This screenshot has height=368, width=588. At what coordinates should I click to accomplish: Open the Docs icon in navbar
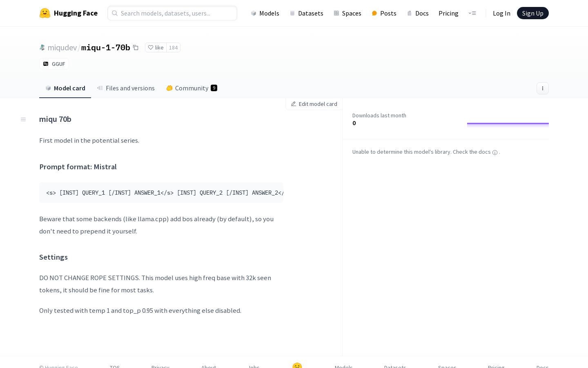click(410, 13)
